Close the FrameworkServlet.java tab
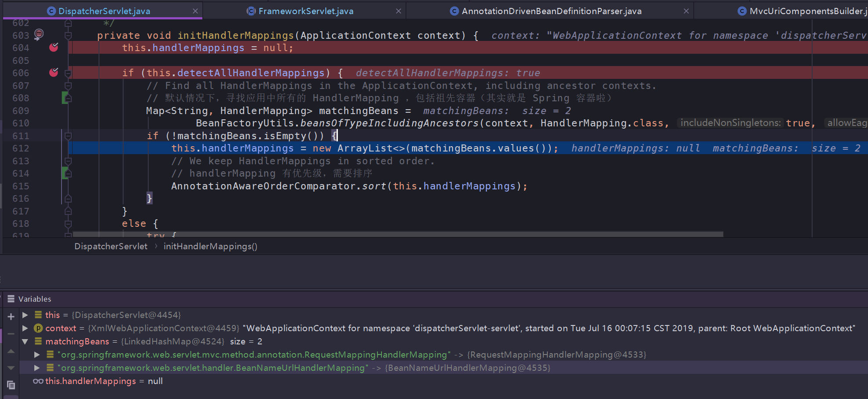Screen dimensions: 868x399 [399, 11]
